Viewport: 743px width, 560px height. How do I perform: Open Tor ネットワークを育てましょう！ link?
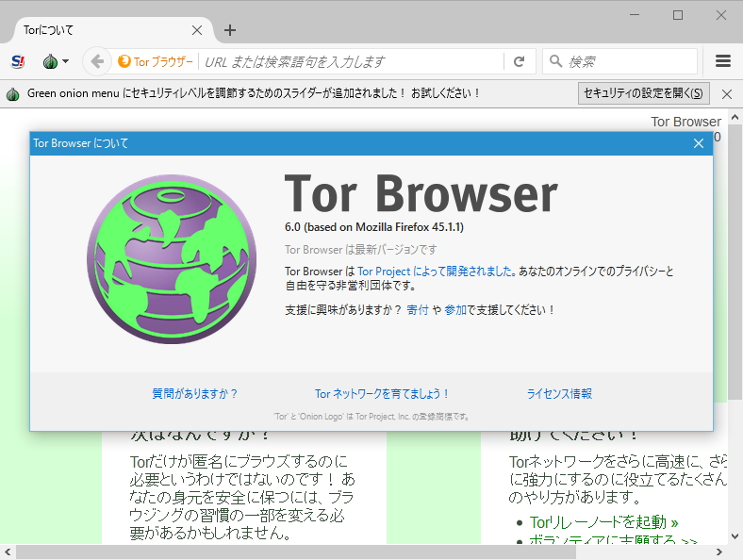pyautogui.click(x=382, y=394)
